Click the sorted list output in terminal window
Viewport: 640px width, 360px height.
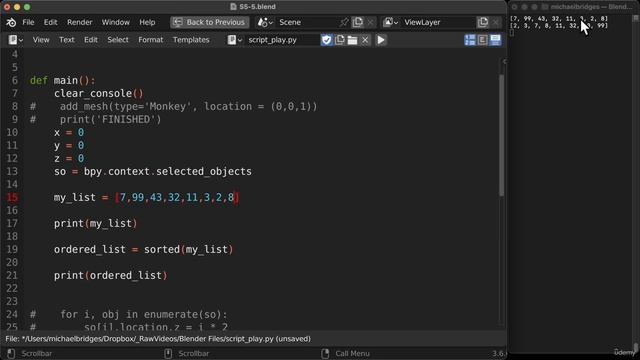(x=559, y=26)
